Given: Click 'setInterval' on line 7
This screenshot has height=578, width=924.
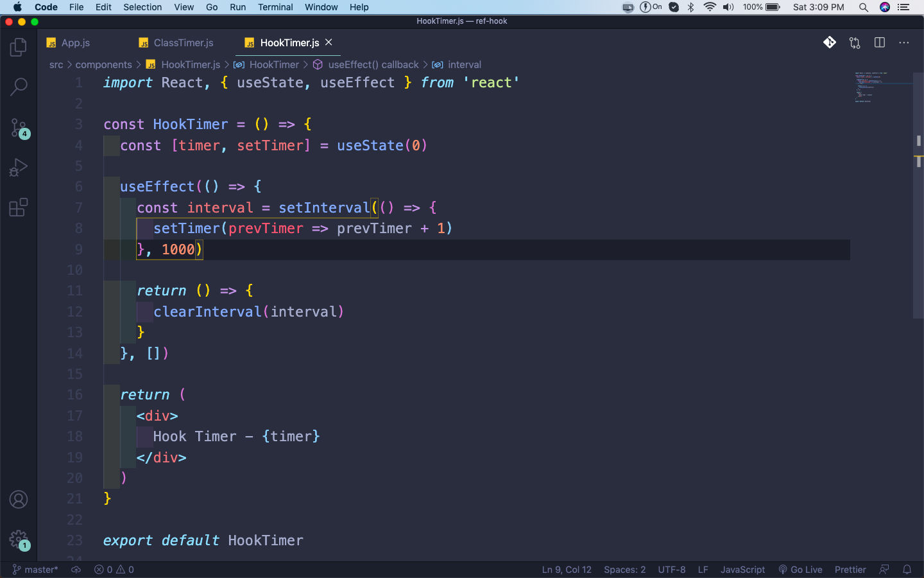Looking at the screenshot, I should pyautogui.click(x=324, y=208).
